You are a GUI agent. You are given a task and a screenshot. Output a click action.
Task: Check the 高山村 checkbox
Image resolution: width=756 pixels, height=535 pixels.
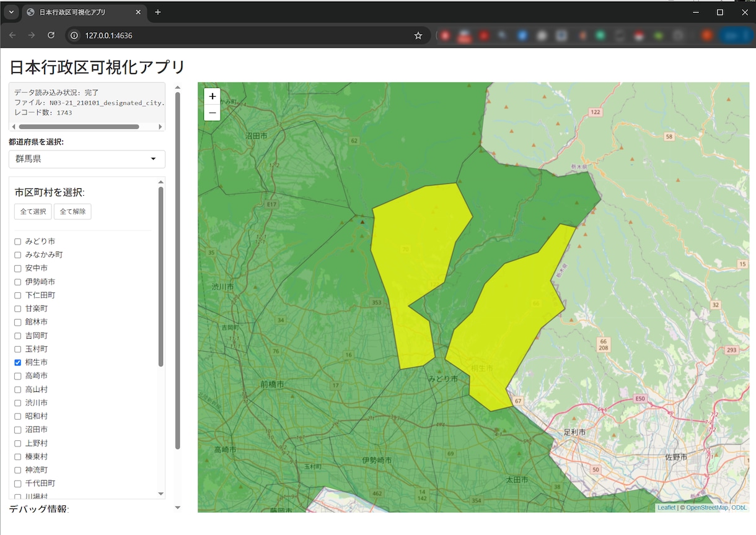point(18,389)
